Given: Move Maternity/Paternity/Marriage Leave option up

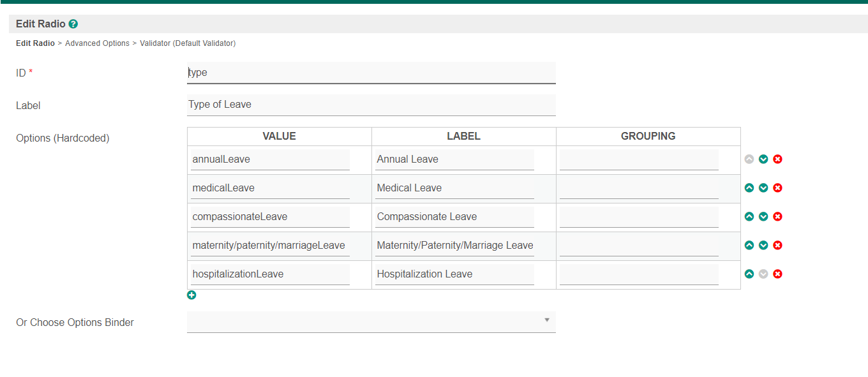Looking at the screenshot, I should pyautogui.click(x=749, y=245).
